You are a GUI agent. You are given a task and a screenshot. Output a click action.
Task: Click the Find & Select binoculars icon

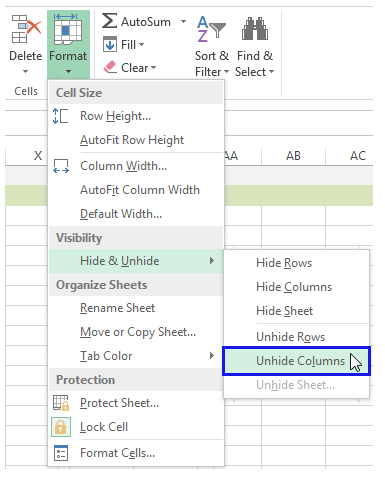click(x=255, y=29)
